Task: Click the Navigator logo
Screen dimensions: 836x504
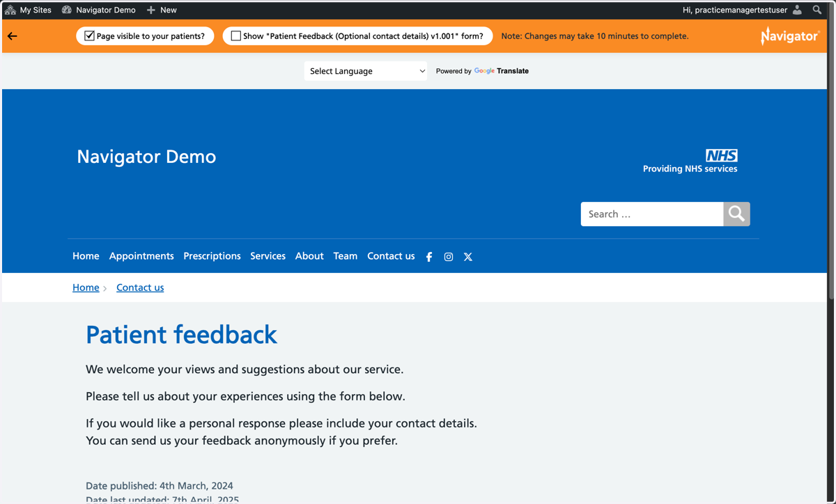Action: pos(790,36)
